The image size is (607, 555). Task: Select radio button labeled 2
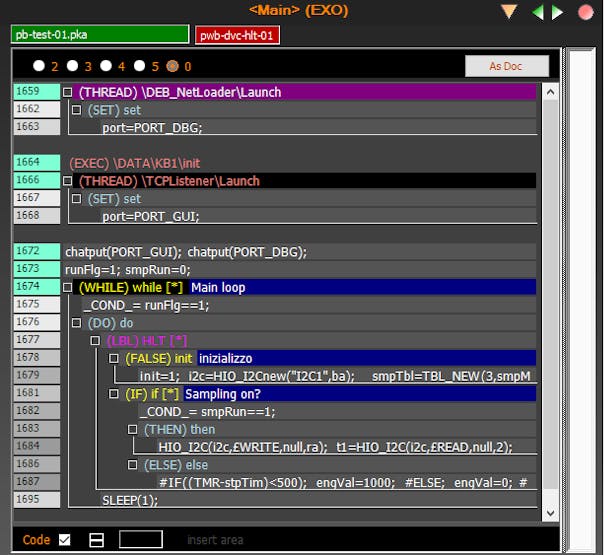tap(39, 66)
